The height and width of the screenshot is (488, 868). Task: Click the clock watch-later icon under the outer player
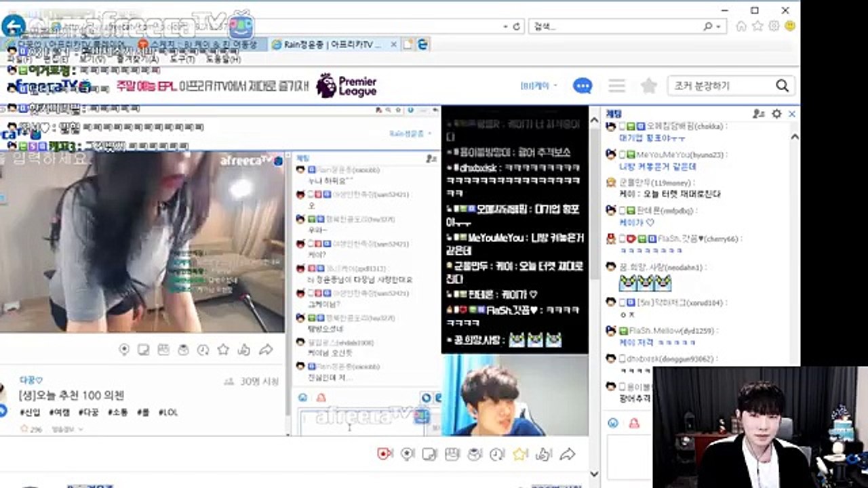pyautogui.click(x=497, y=454)
